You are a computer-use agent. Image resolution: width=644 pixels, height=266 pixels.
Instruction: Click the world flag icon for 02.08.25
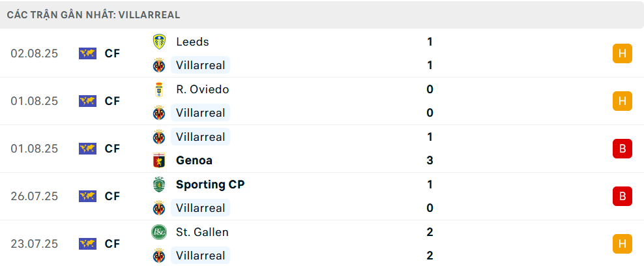pyautogui.click(x=87, y=53)
